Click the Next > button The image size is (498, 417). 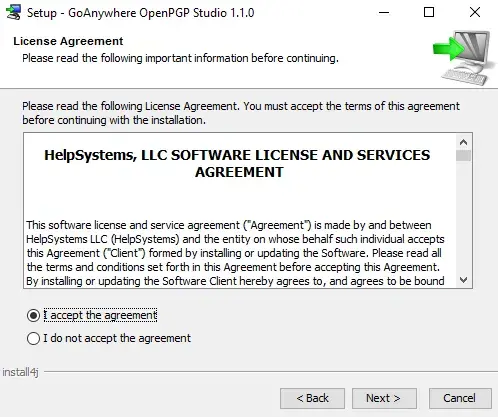[384, 398]
